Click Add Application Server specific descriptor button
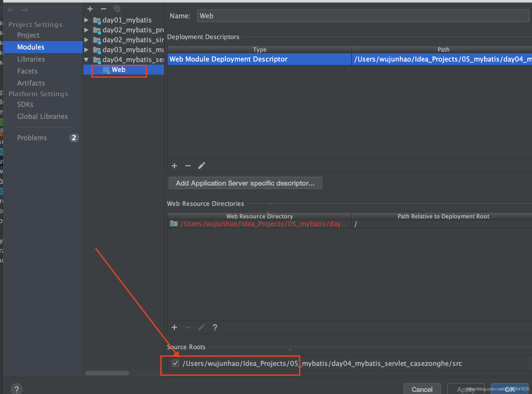The width and height of the screenshot is (532, 394). (245, 183)
